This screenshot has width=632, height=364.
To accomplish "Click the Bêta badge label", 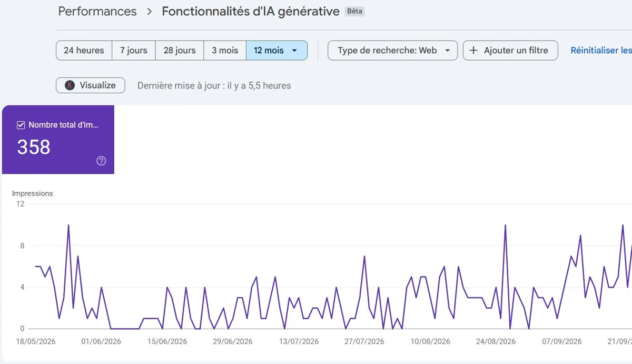I will [355, 11].
